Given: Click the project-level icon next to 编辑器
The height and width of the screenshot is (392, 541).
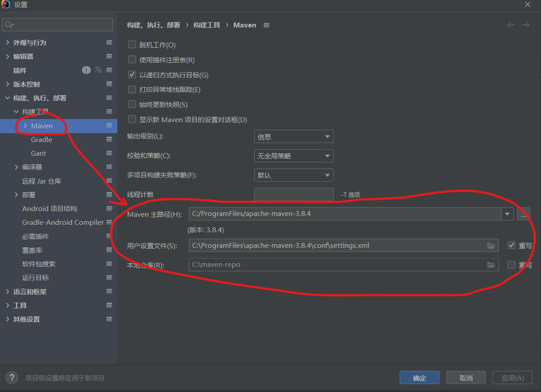Looking at the screenshot, I should (109, 57).
